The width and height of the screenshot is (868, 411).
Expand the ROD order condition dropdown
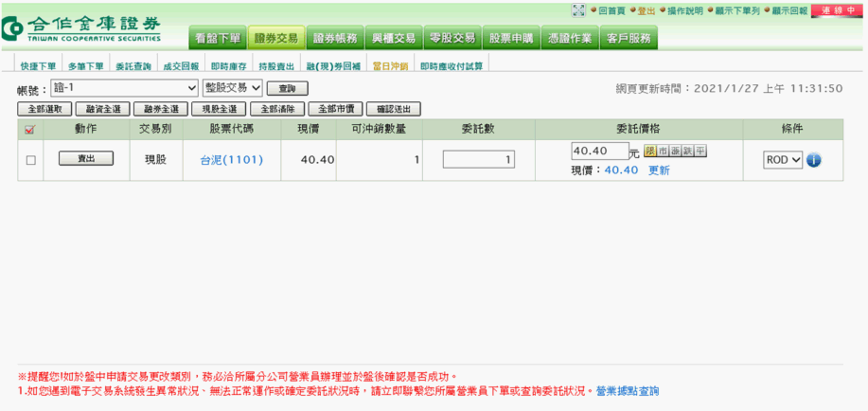coord(783,160)
